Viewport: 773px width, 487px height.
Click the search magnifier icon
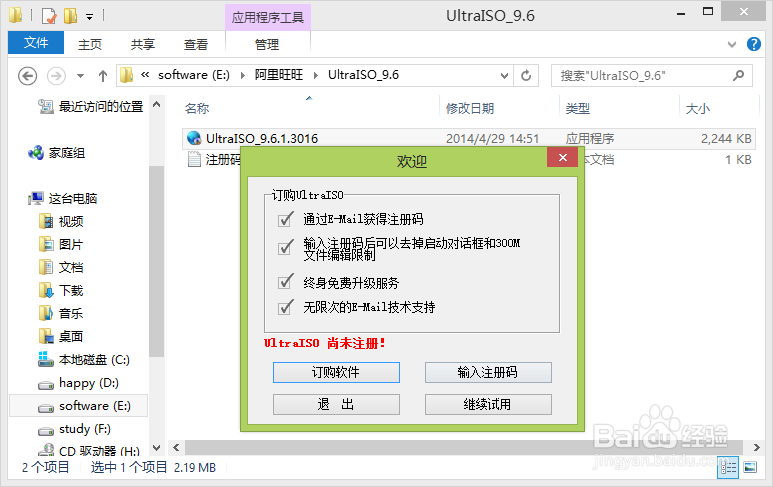738,75
